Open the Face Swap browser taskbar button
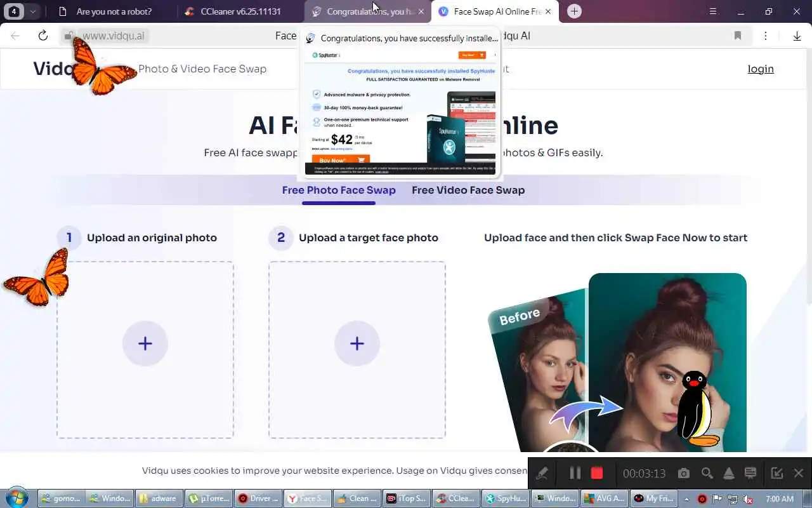Screen dimensions: 812x508 (306, 498)
